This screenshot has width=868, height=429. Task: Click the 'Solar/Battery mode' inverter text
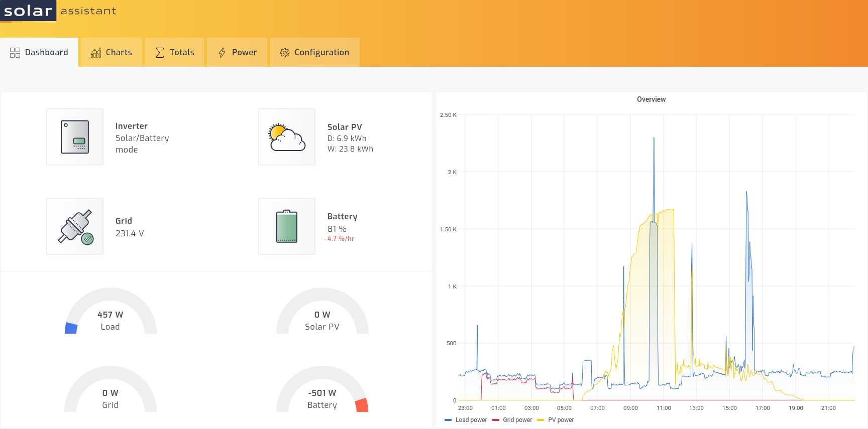pyautogui.click(x=142, y=144)
